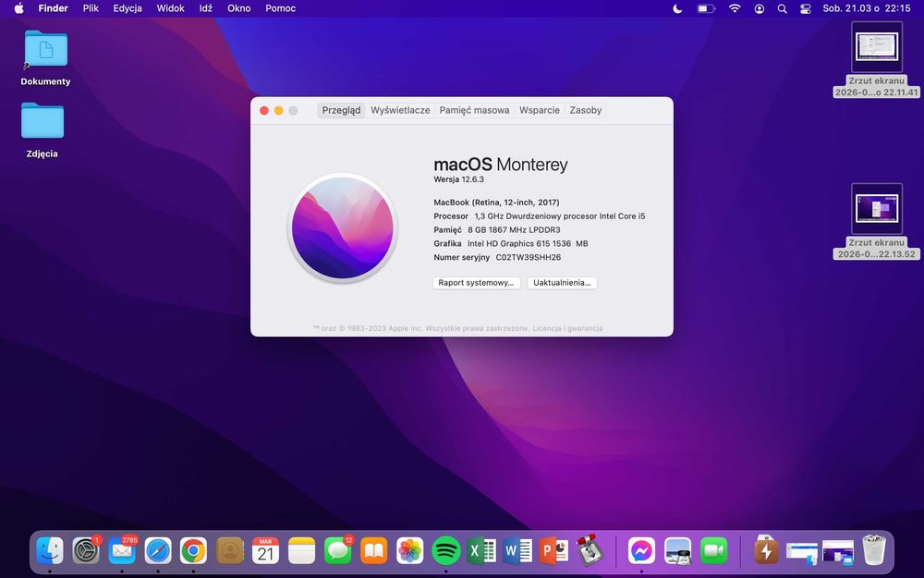Select the Przegląd tab
924x578 pixels.
point(341,110)
